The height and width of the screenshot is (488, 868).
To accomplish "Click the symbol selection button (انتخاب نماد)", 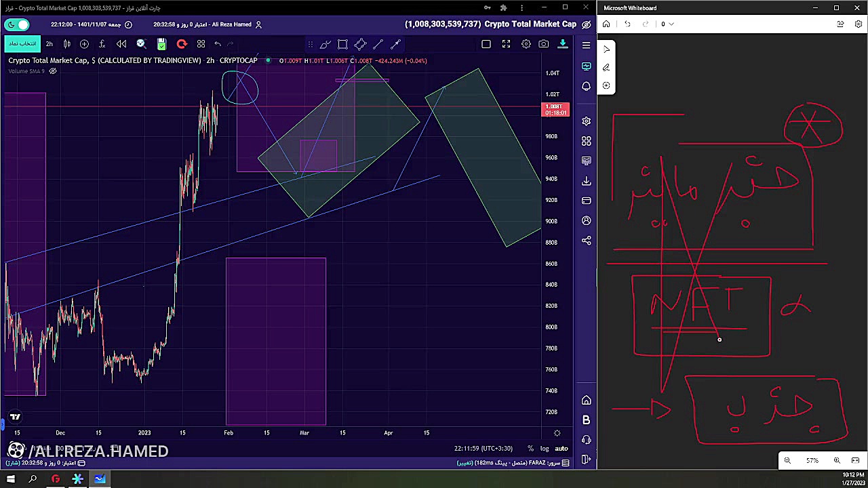I will (22, 44).
